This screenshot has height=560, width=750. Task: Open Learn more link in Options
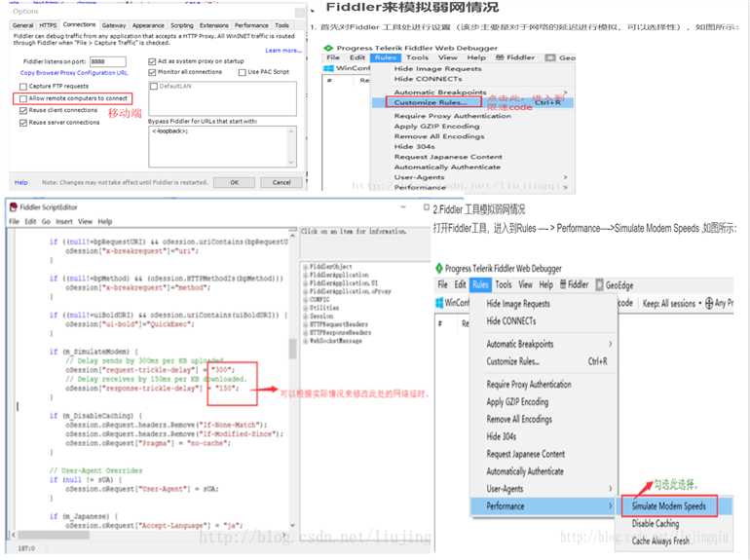pyautogui.click(x=283, y=51)
